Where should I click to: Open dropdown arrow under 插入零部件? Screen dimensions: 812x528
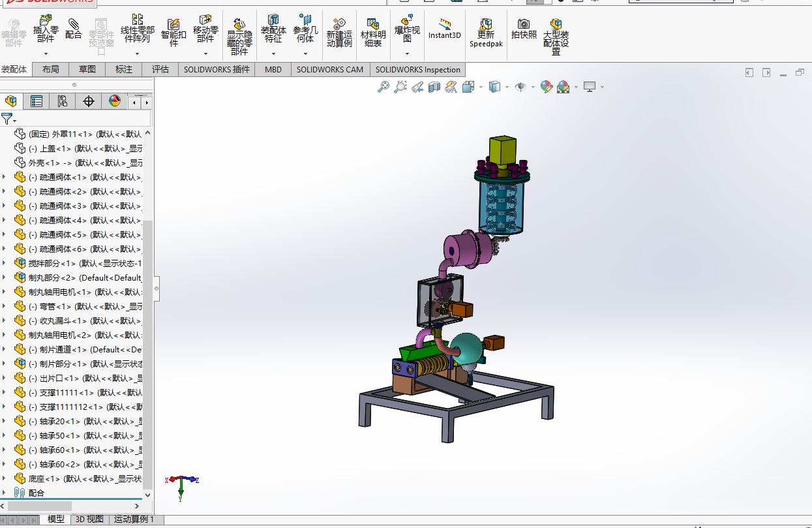[x=46, y=54]
